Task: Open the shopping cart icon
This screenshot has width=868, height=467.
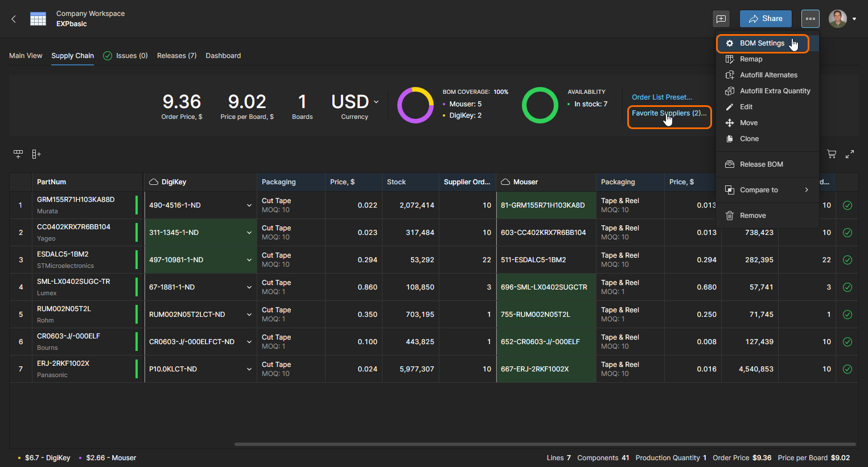Action: coord(832,154)
